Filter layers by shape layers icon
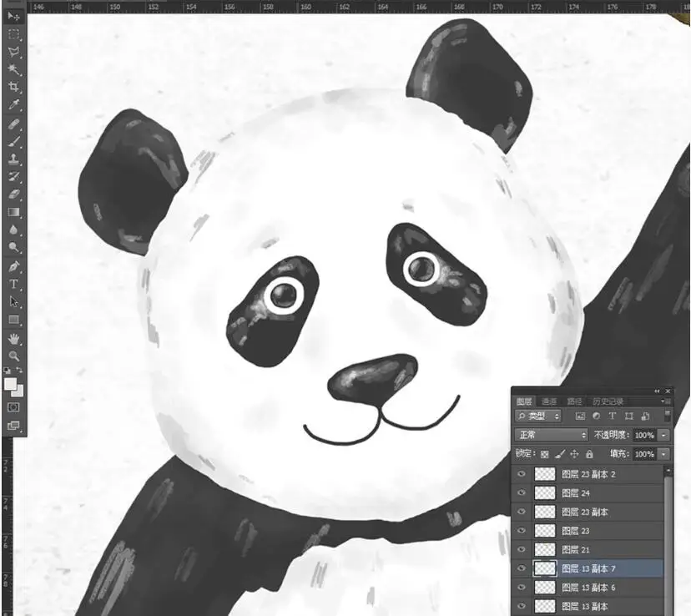 629,416
